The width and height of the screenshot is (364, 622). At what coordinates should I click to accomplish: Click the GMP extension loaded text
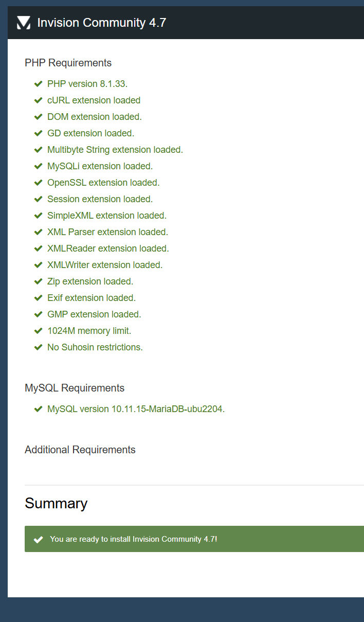point(94,314)
